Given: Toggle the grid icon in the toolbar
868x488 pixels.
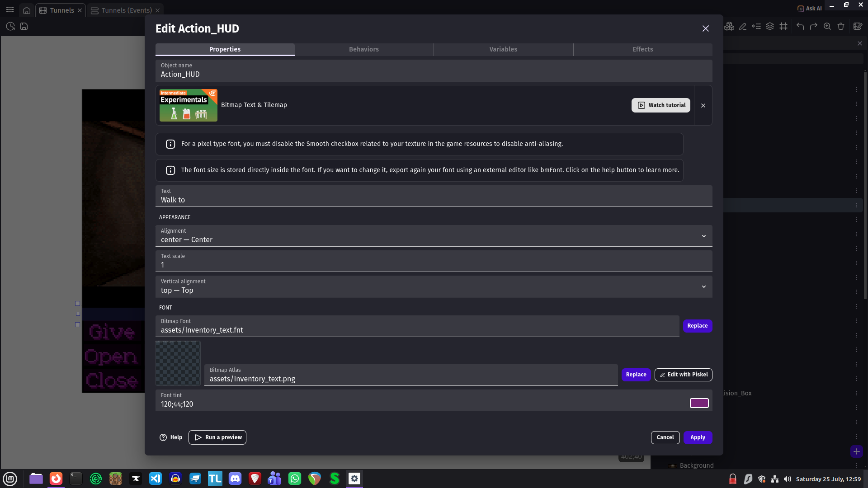Looking at the screenshot, I should [x=783, y=27].
